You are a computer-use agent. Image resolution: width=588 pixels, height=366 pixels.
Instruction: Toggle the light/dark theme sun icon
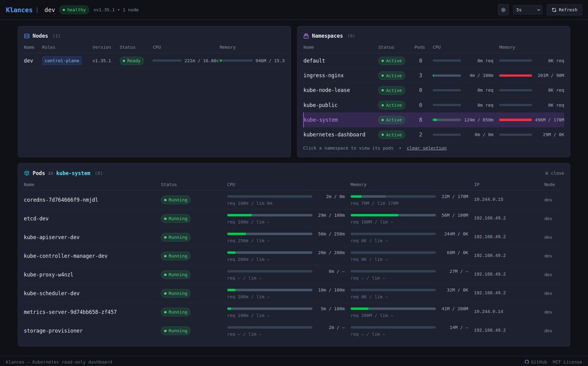tap(503, 10)
